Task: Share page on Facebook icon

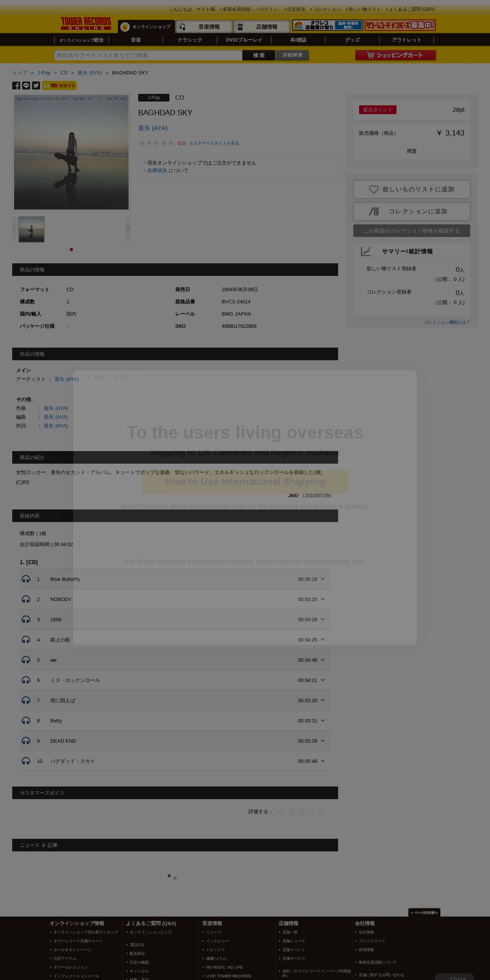Action: 16,85
